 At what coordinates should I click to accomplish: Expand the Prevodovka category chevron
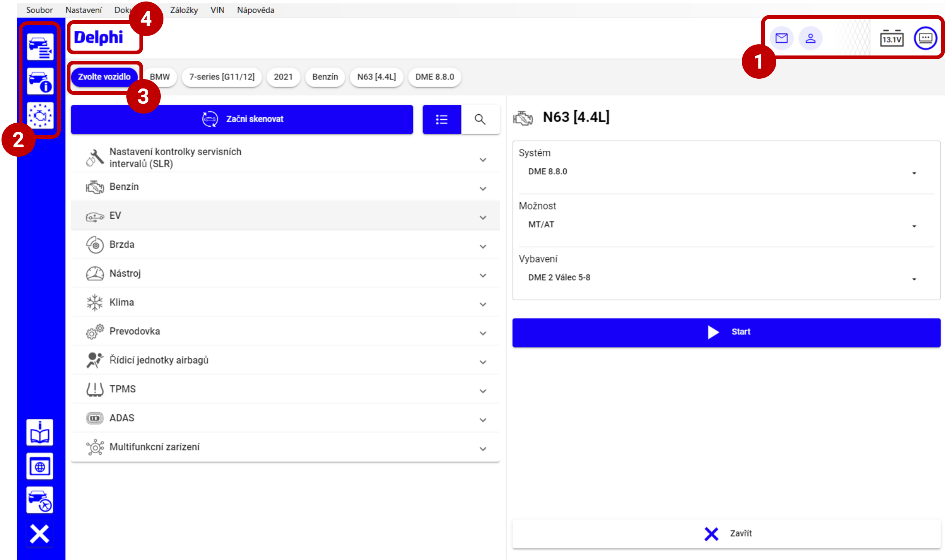483,333
